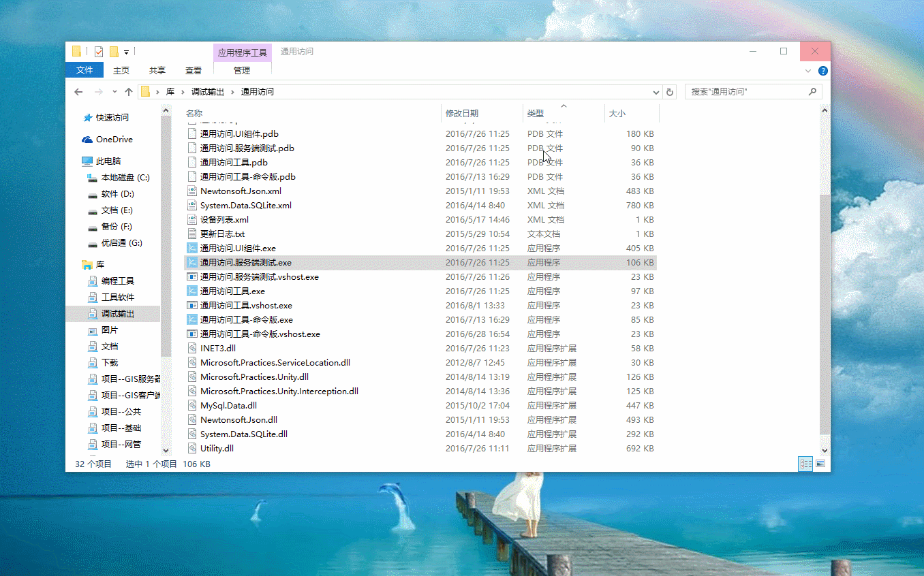
Task: Switch to the large thumbnails view button
Action: 820,464
